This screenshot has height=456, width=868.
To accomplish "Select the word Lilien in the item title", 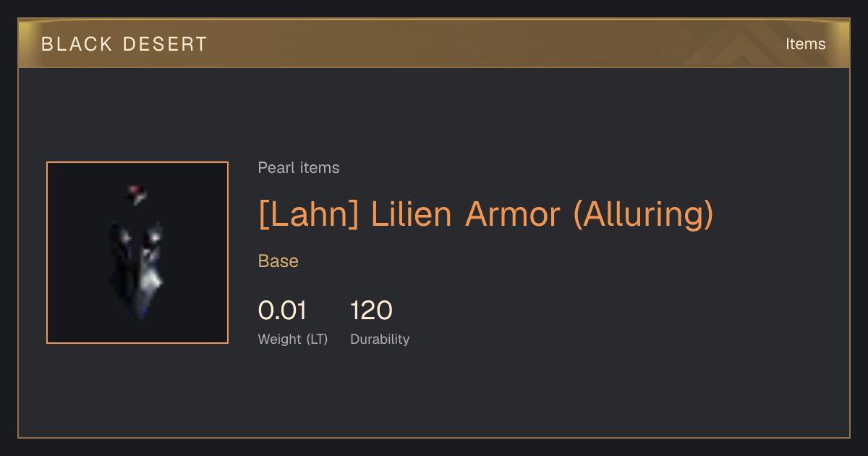I will tap(412, 214).
